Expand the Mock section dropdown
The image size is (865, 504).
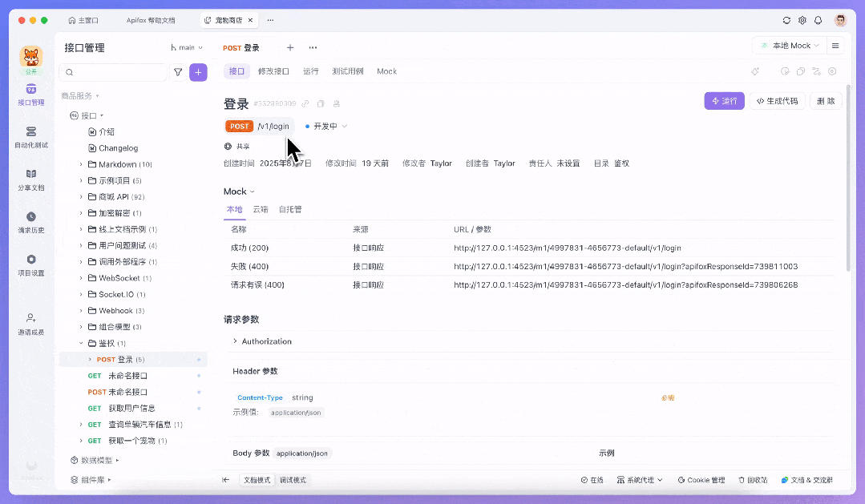pyautogui.click(x=239, y=192)
